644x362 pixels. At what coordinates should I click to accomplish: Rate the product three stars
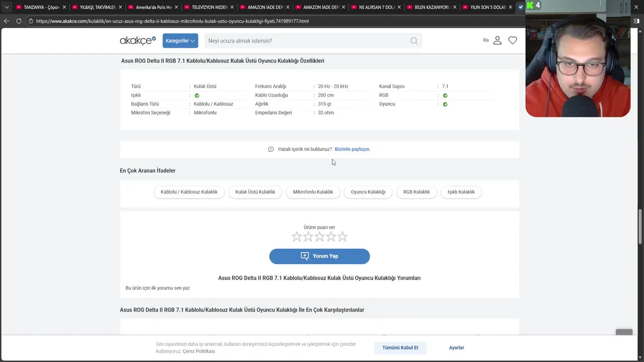coord(319,237)
